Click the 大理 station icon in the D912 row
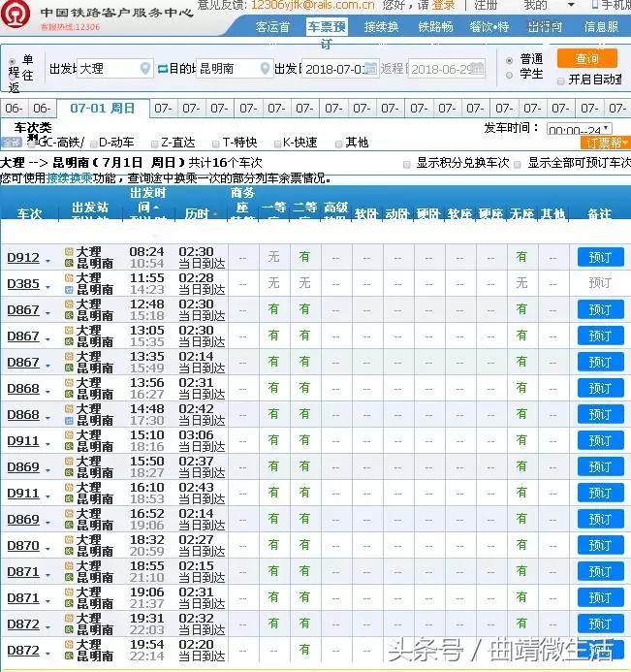Screen dimensions: 631x672 pos(69,251)
